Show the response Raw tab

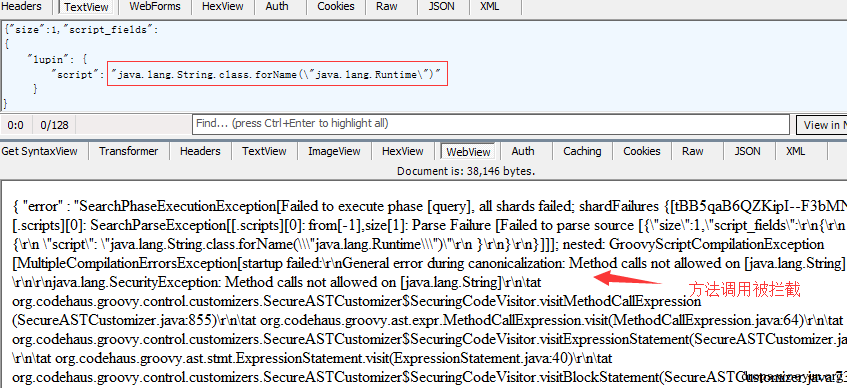tap(693, 151)
